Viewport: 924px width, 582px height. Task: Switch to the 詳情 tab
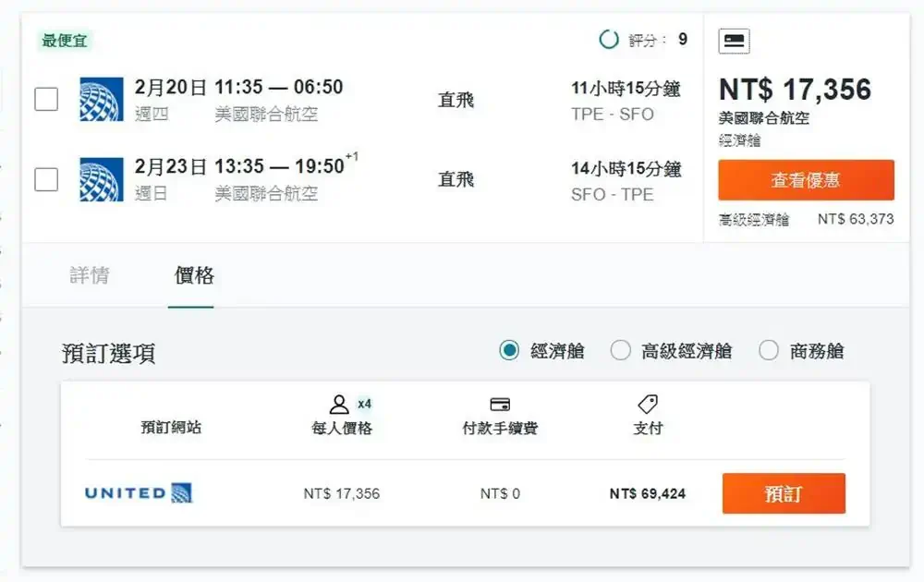[x=90, y=275]
